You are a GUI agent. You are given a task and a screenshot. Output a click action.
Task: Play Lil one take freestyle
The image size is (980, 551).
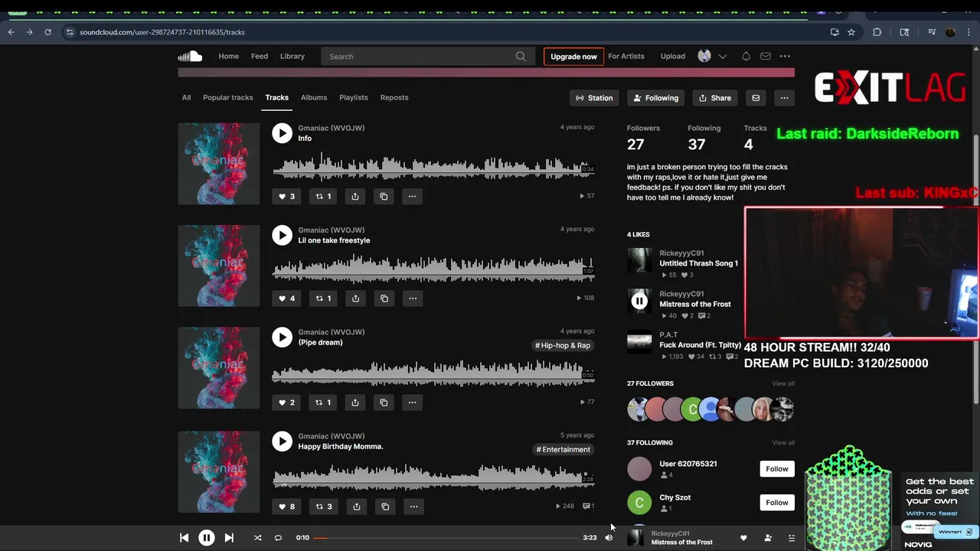pyautogui.click(x=282, y=235)
